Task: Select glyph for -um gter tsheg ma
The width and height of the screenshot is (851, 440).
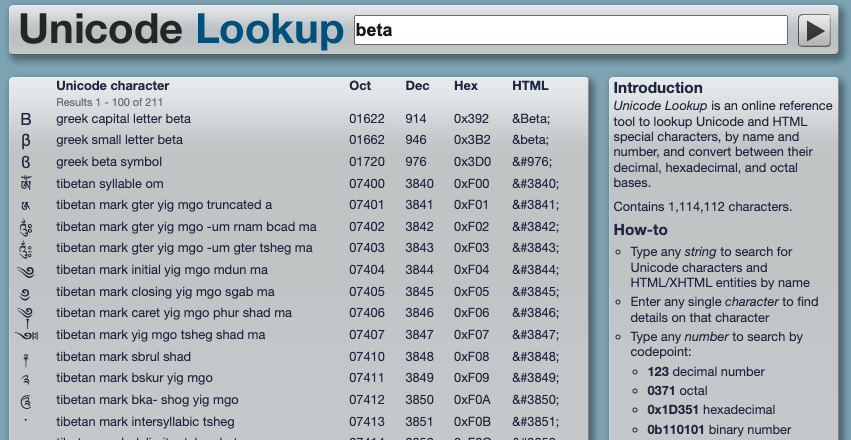Action: 26,248
